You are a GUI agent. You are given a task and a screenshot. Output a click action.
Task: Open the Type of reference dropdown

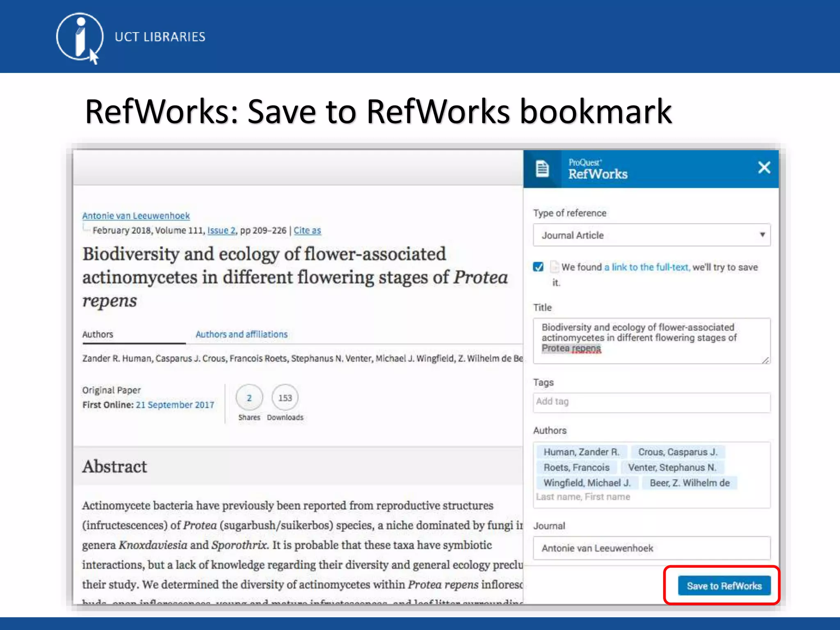point(652,235)
